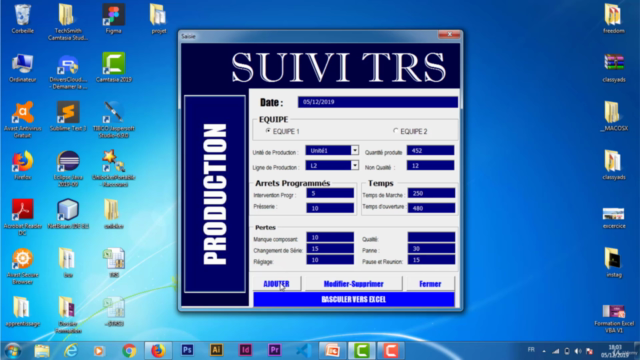Select the EQUIPE 2 radio button

pos(396,131)
